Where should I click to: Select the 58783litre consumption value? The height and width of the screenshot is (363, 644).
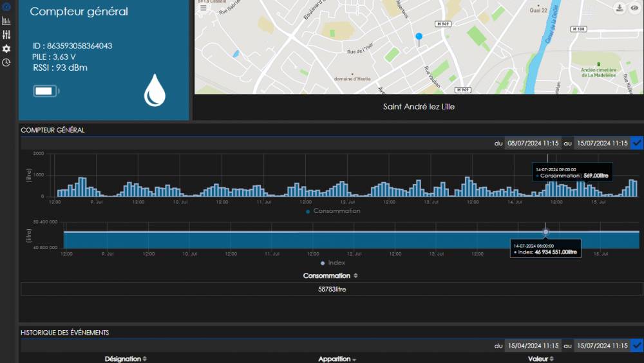click(332, 289)
